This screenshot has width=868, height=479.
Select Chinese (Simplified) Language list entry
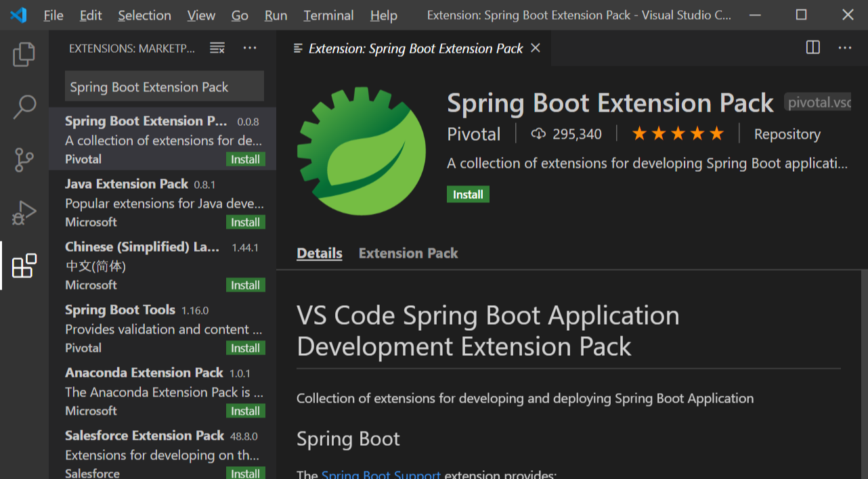point(162,265)
